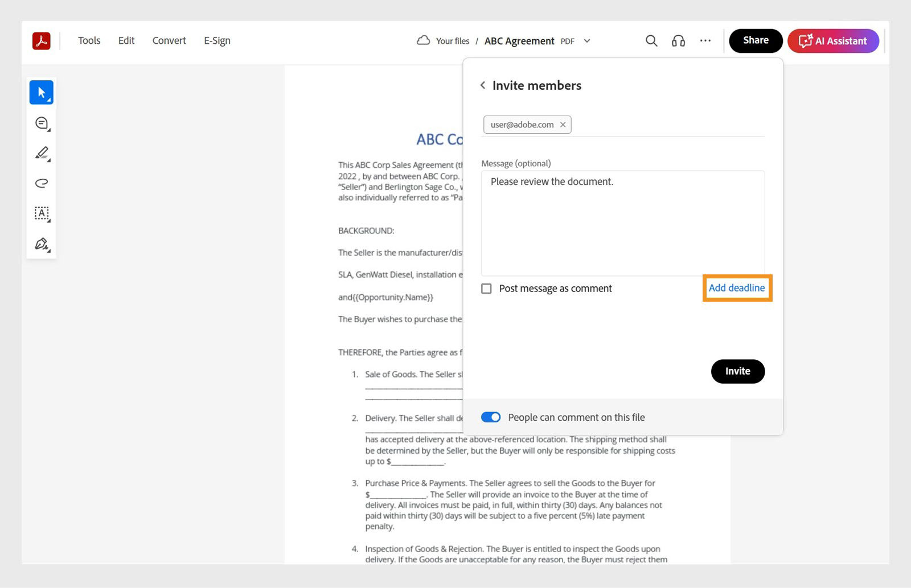
Task: Open the AI Assistant
Action: coord(833,40)
